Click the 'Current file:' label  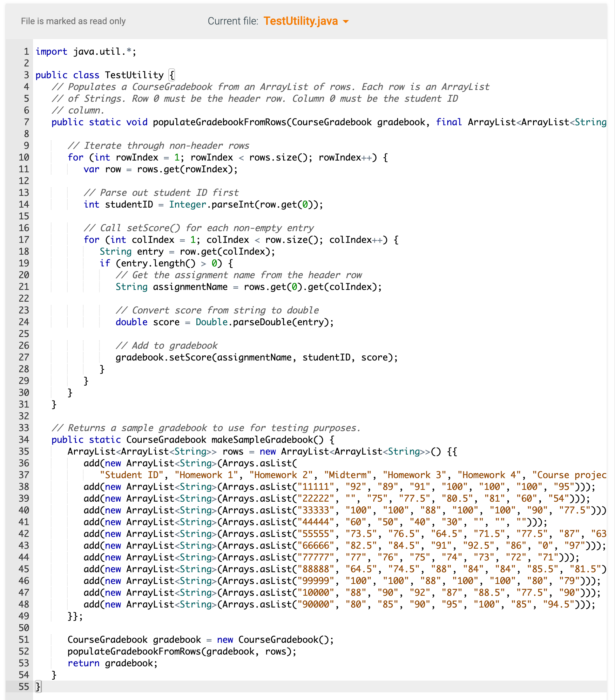pos(233,21)
